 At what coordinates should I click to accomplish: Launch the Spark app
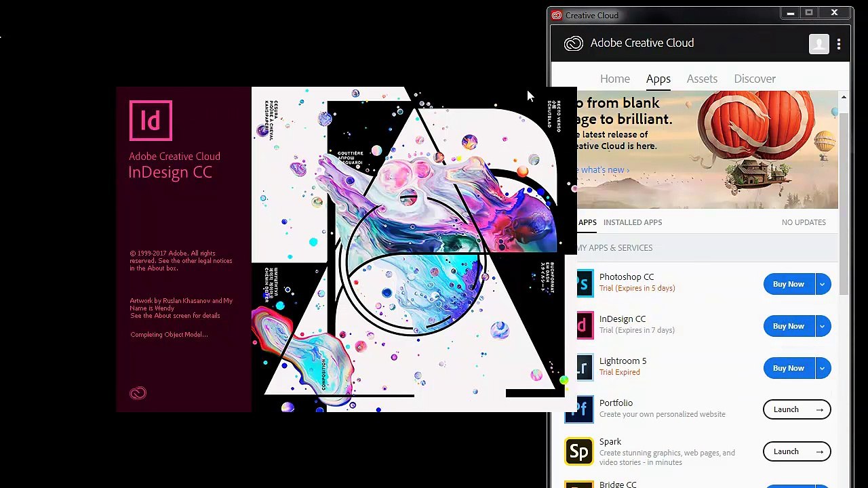click(x=797, y=451)
